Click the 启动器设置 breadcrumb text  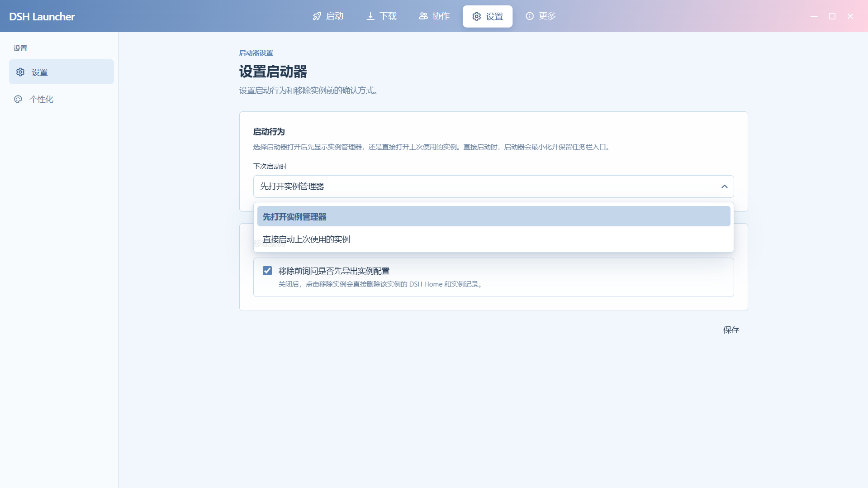256,53
